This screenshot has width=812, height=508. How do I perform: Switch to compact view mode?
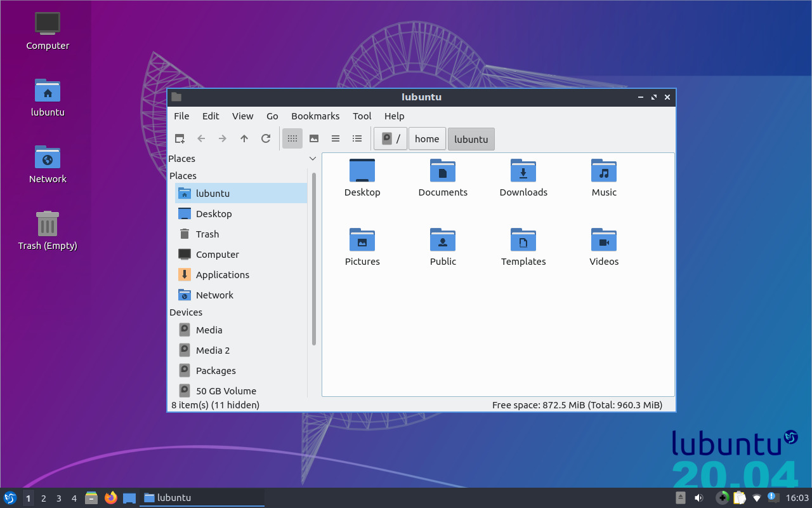[x=335, y=138]
